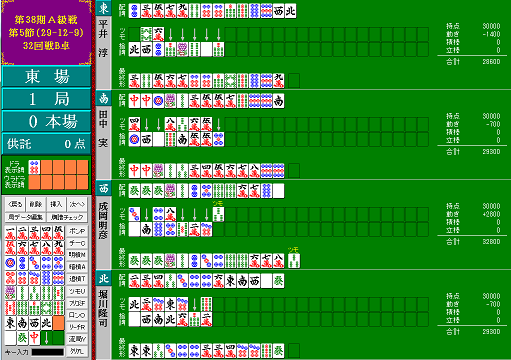511x360 pixels.
Task: Select the East wind tile in palette
Action: pyautogui.click(x=10, y=323)
